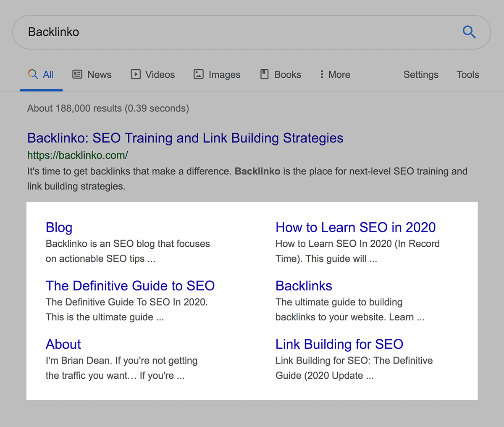Open the Link Building for SEO sitelink
This screenshot has width=504, height=427.
click(339, 344)
